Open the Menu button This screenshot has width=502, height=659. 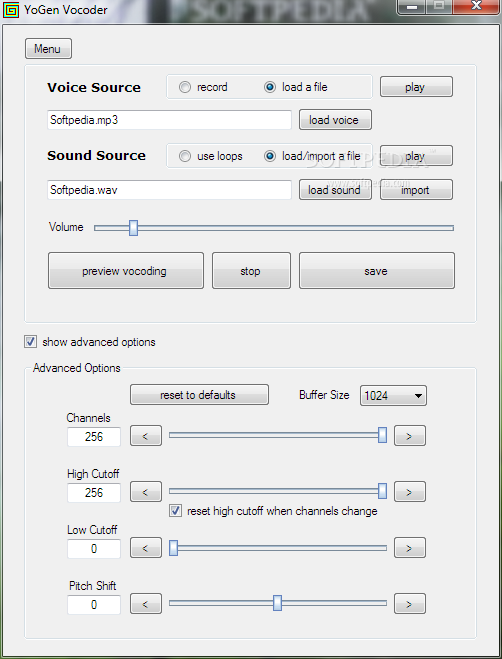[48, 49]
